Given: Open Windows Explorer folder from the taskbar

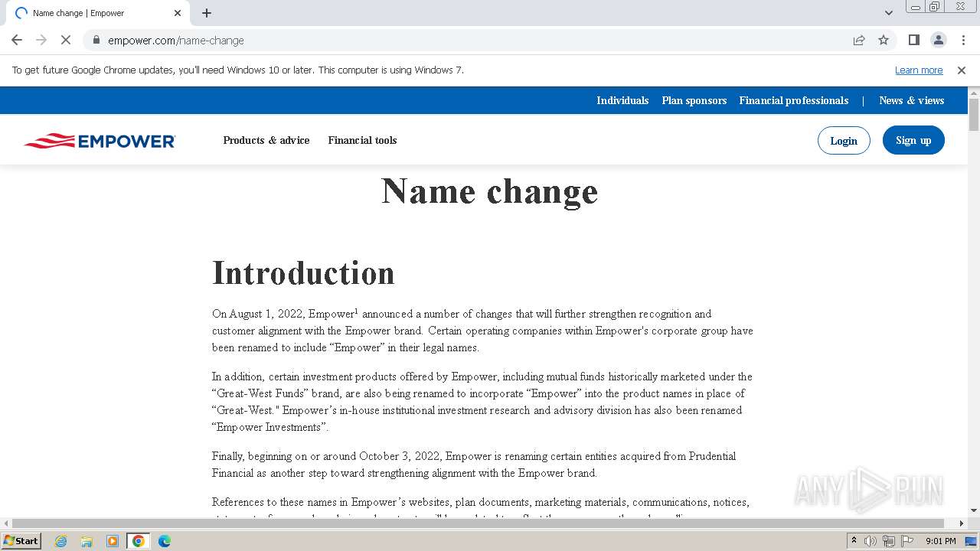Looking at the screenshot, I should 87,541.
